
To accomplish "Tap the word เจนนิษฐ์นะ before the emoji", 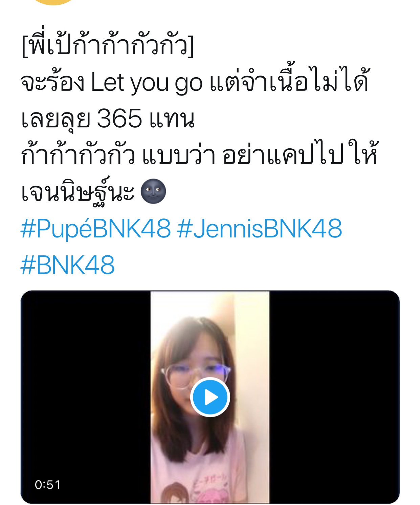I will pos(78,191).
